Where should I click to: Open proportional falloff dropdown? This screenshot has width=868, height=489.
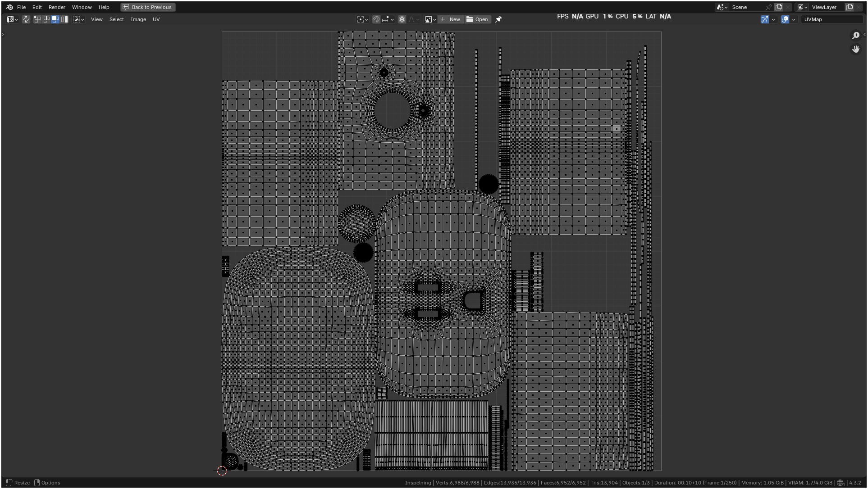(414, 19)
